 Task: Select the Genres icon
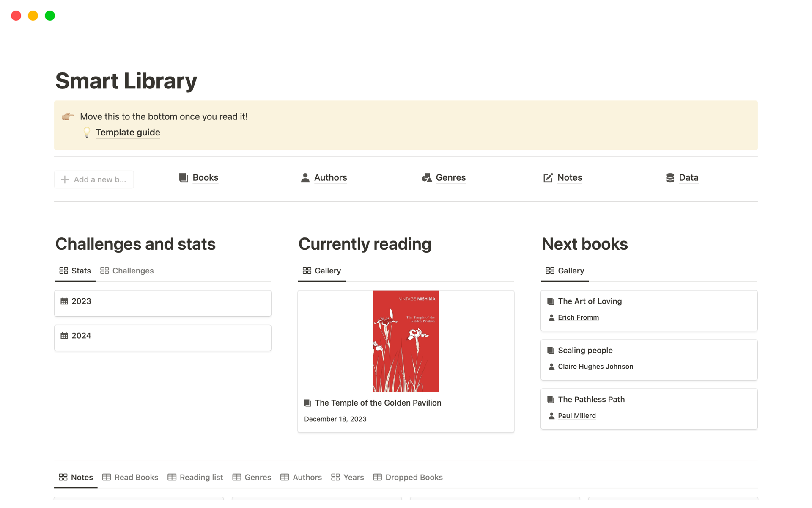pyautogui.click(x=426, y=178)
